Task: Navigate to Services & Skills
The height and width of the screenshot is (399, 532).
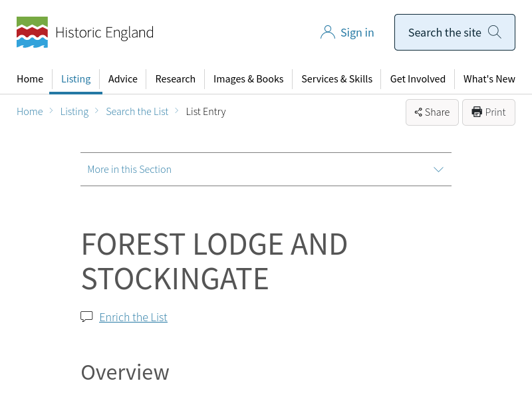Action: pyautogui.click(x=336, y=79)
